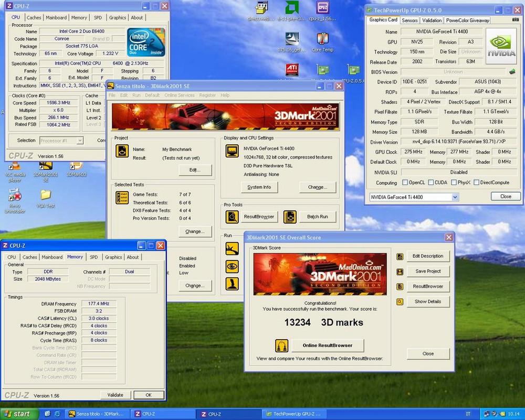Open the cpu-z_1.56 desktop icon
525x420 pixels.
click(322, 12)
